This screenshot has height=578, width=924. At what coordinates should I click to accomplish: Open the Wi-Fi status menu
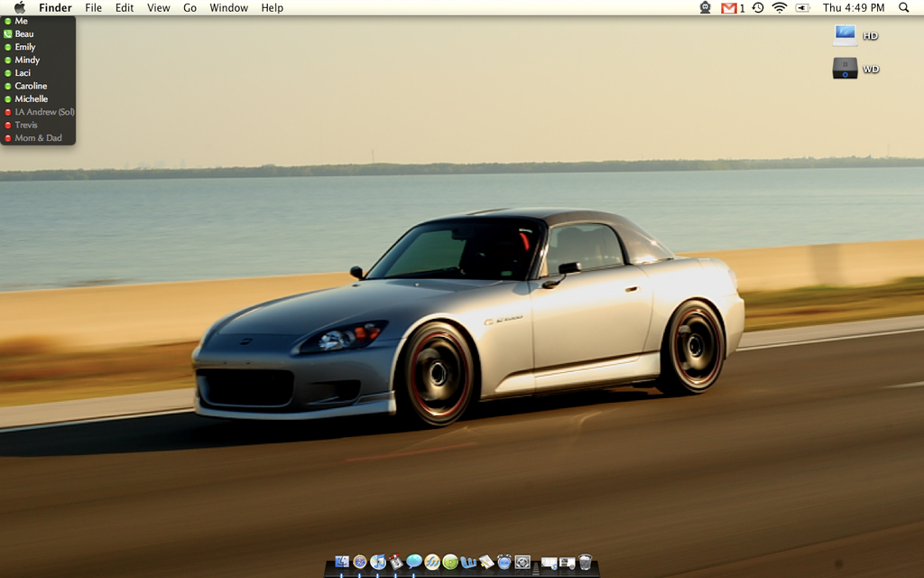tap(780, 8)
